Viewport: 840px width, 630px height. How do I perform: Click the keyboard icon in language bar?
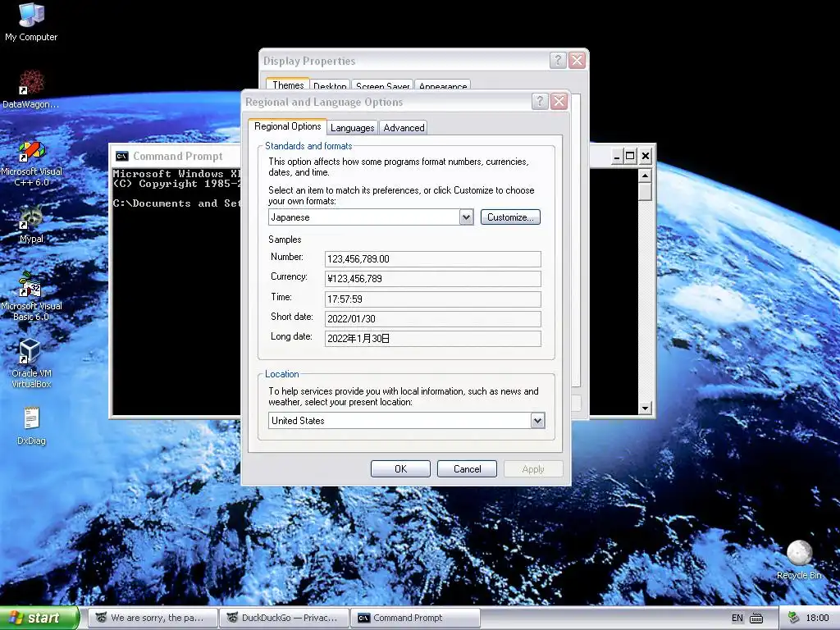coord(756,619)
